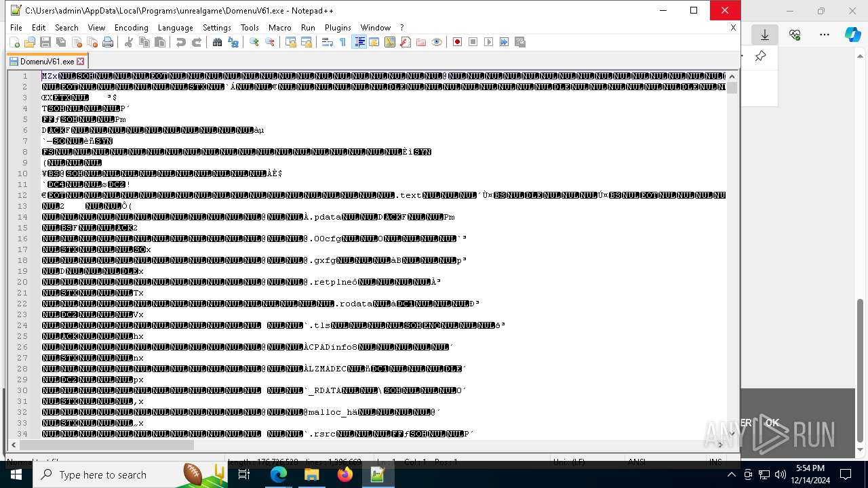Click the Open file folder icon
This screenshot has height=488, width=868.
click(x=30, y=42)
